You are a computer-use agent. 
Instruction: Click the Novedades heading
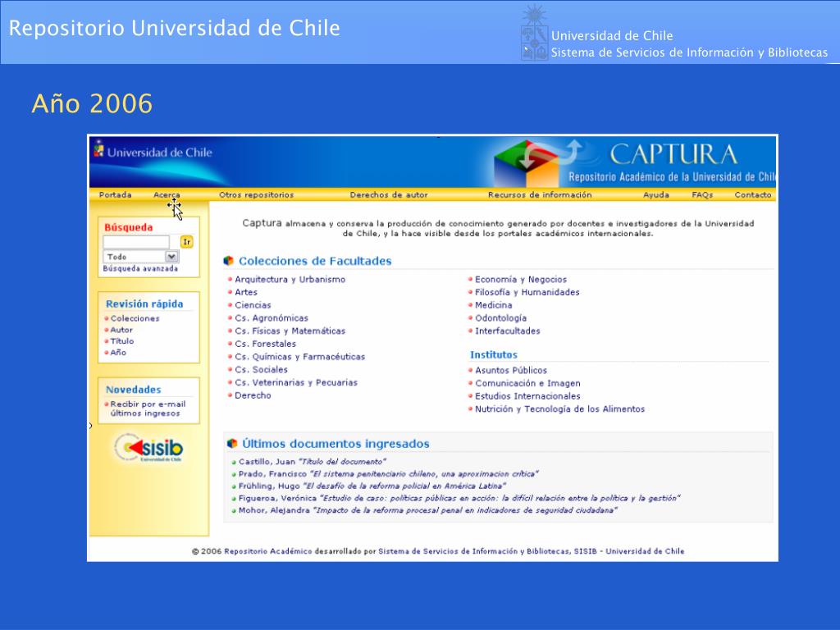pyautogui.click(x=134, y=390)
